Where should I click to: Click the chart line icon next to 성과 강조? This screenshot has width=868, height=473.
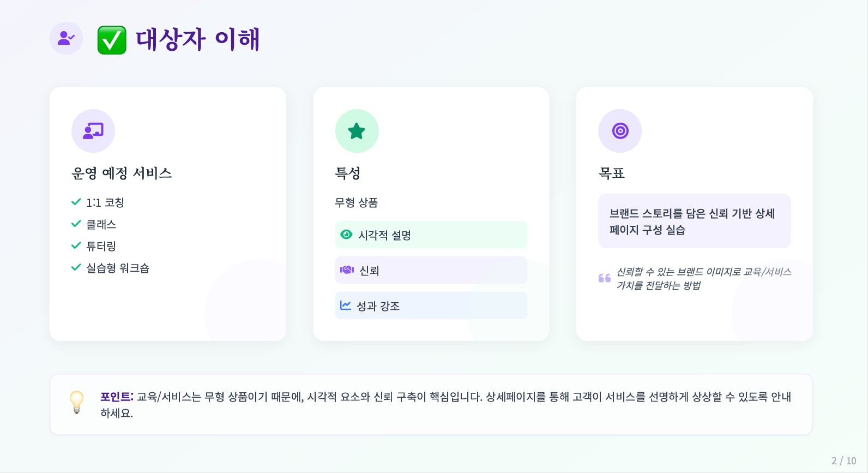(x=346, y=306)
